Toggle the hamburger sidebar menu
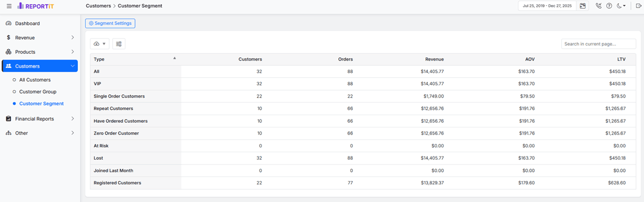The image size is (644, 202). [9, 6]
